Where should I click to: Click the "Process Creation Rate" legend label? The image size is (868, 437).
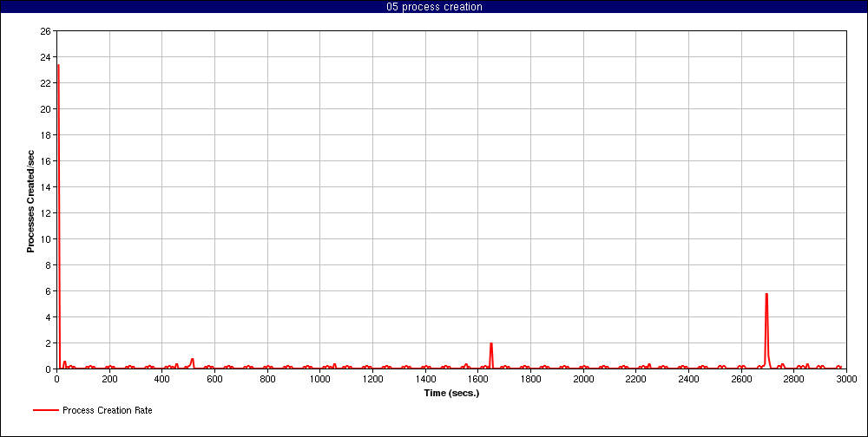[108, 410]
